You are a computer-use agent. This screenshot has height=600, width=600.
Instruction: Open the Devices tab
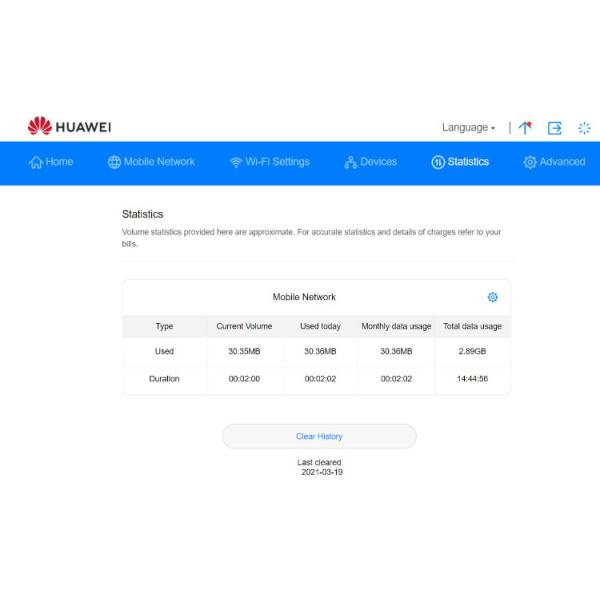point(370,162)
